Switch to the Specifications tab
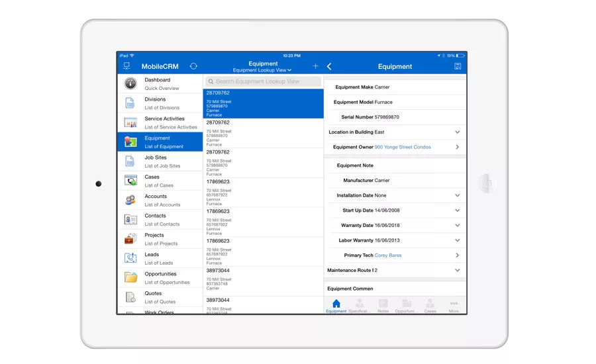596x364 pixels. coord(359,306)
